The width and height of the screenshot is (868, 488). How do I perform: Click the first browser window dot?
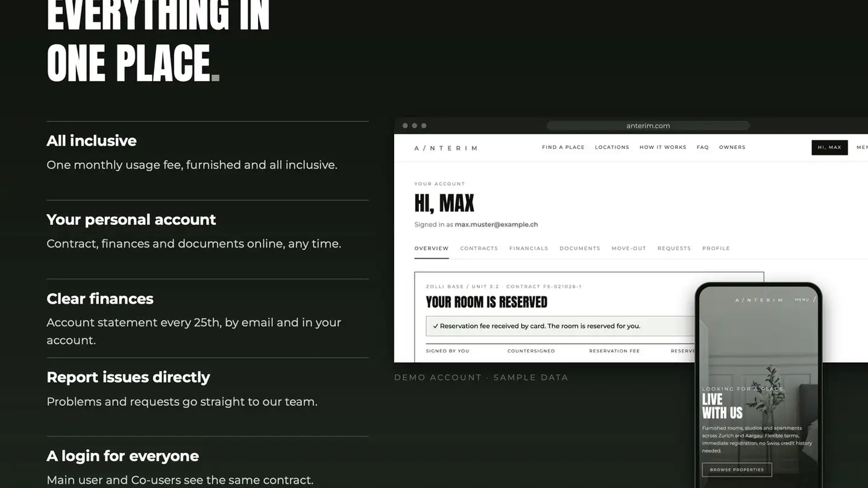(x=405, y=126)
